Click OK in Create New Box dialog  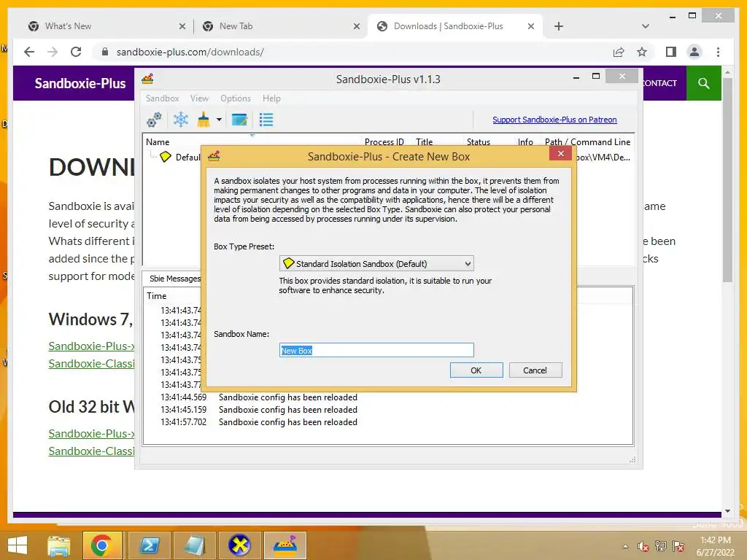tap(476, 370)
